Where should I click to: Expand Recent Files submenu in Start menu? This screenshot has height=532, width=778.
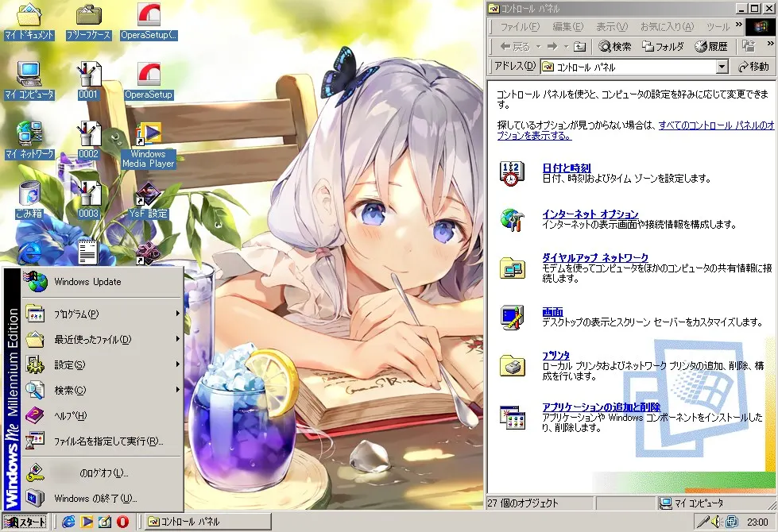[102, 340]
